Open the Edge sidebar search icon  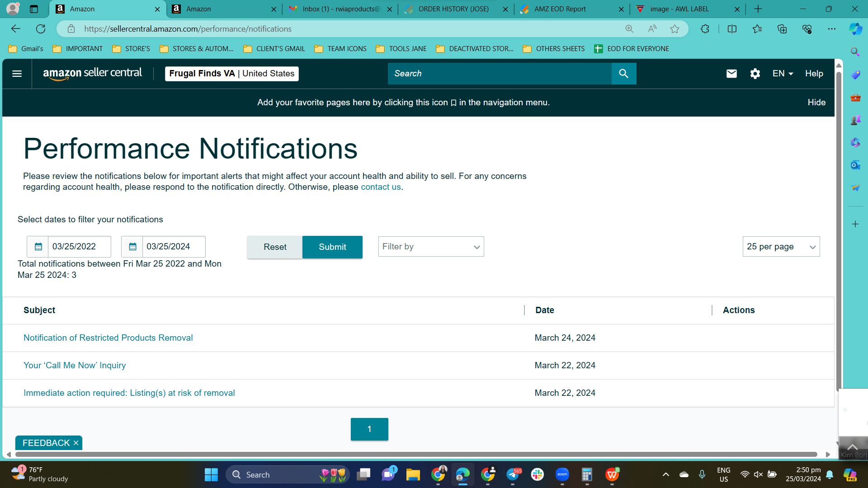click(855, 52)
